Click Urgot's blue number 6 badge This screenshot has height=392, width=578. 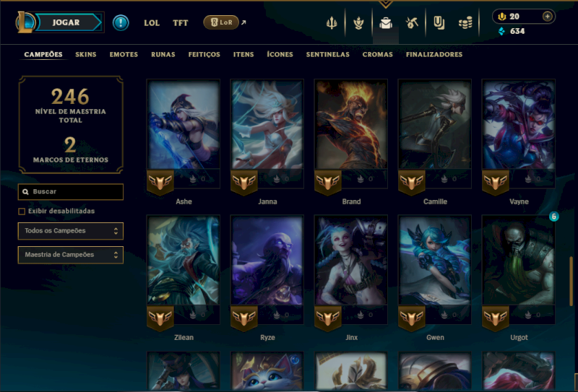tap(553, 217)
